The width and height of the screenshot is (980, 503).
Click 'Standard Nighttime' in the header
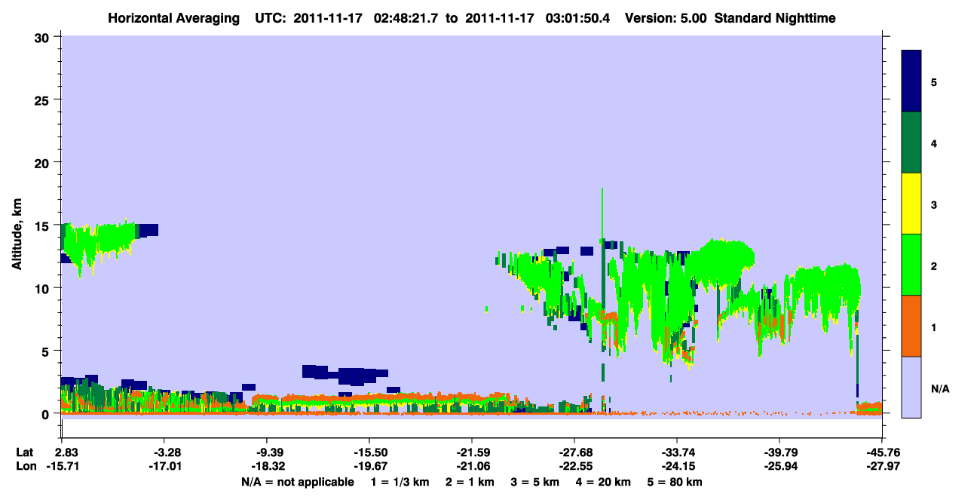click(775, 18)
